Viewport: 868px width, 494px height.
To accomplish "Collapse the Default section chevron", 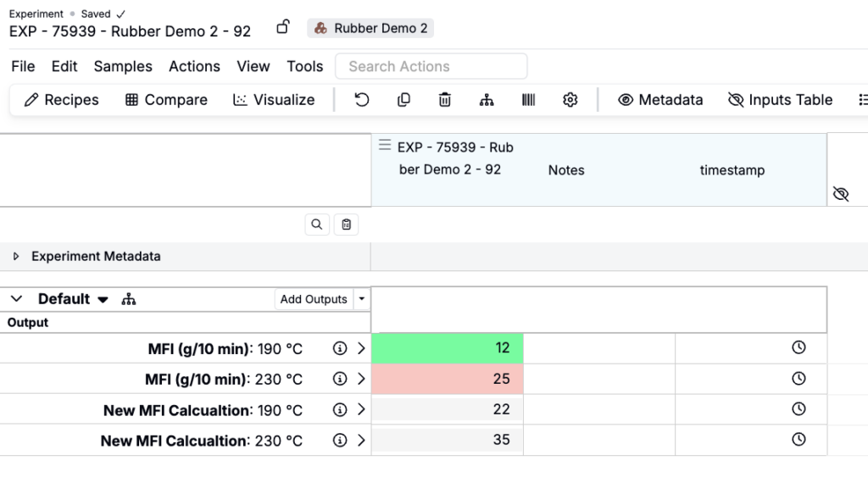I will pos(16,299).
